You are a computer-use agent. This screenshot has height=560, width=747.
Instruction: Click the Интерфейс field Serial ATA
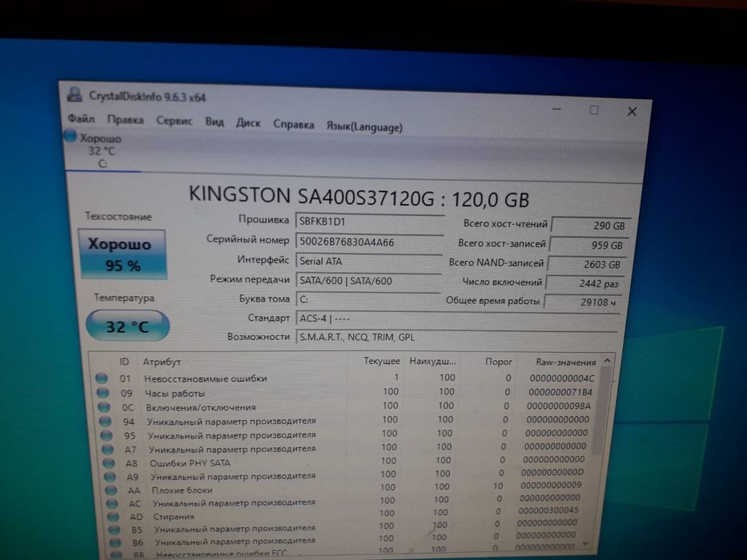click(x=368, y=262)
